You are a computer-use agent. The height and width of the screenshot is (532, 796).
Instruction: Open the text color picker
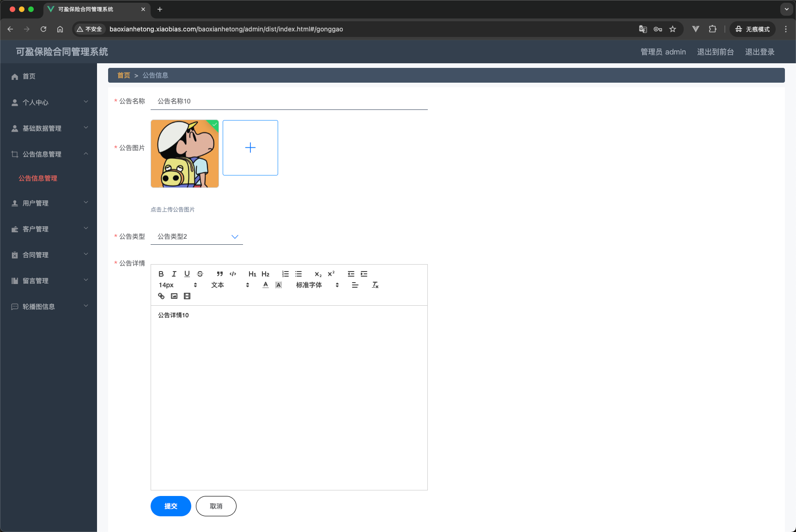pos(266,285)
